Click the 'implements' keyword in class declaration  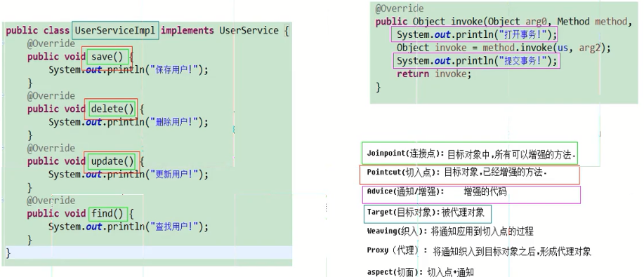point(188,30)
